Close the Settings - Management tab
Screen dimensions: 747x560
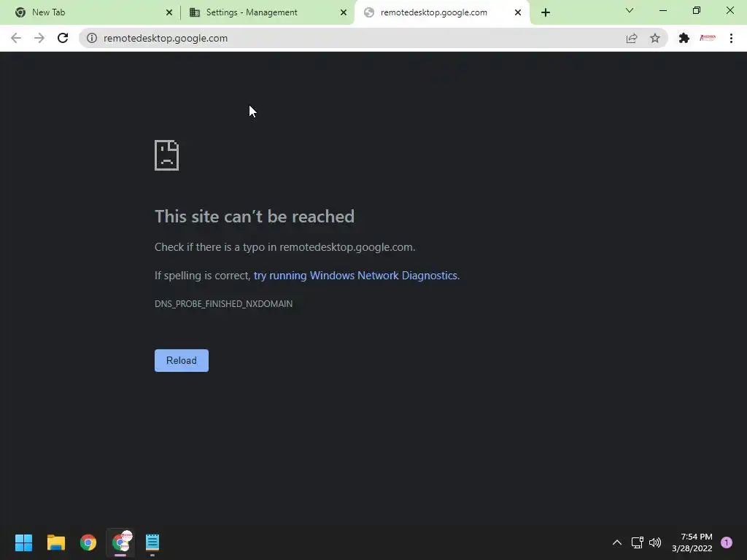(x=344, y=13)
